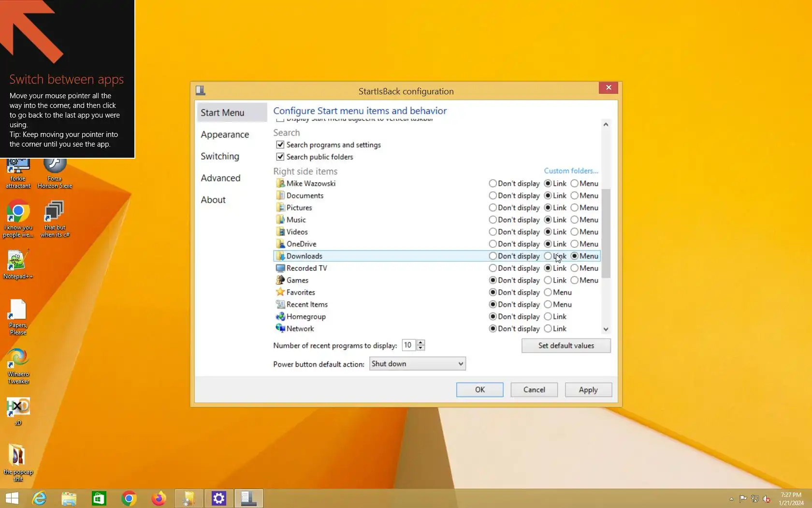This screenshot has width=812, height=508.
Task: Switch to the Start Menu tab
Action: point(232,112)
